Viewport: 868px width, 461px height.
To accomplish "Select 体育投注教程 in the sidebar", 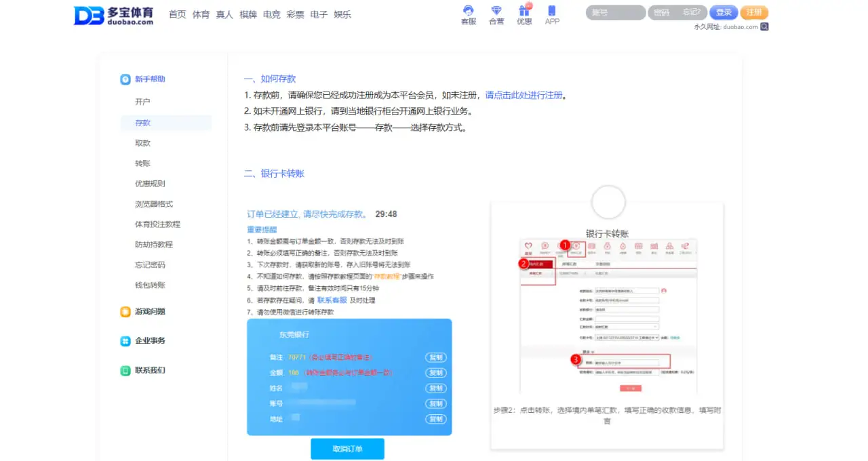I will (x=157, y=224).
